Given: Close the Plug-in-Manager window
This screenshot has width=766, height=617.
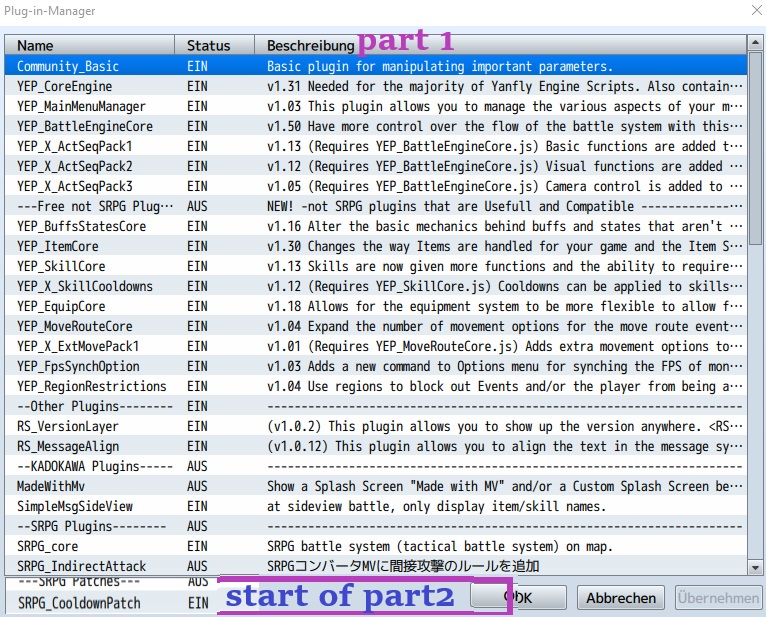Looking at the screenshot, I should point(756,10).
